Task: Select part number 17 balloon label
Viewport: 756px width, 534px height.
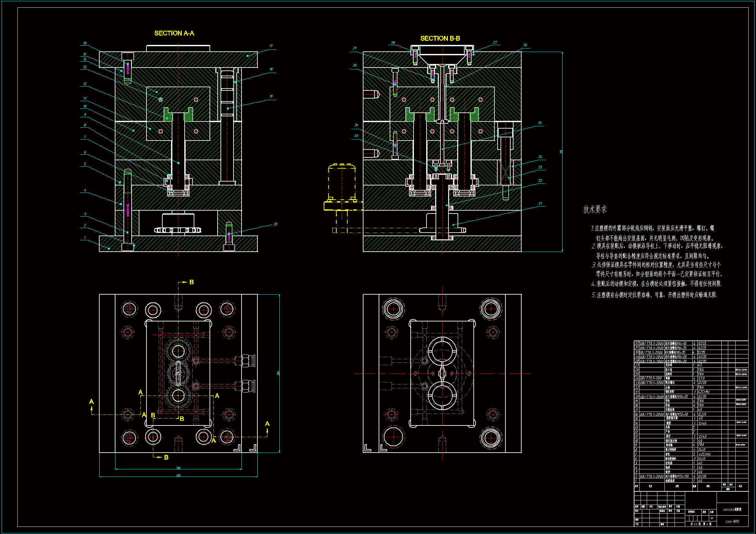Action: [271, 46]
